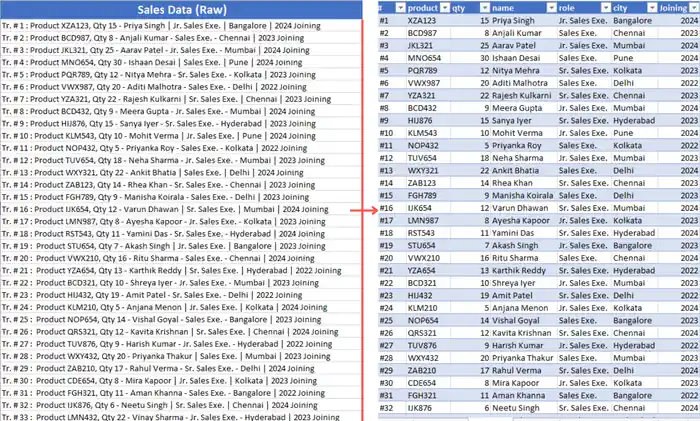700x421 pixels.
Task: Click role cell 'Sales Exe.' in row #13
Action: (584, 171)
